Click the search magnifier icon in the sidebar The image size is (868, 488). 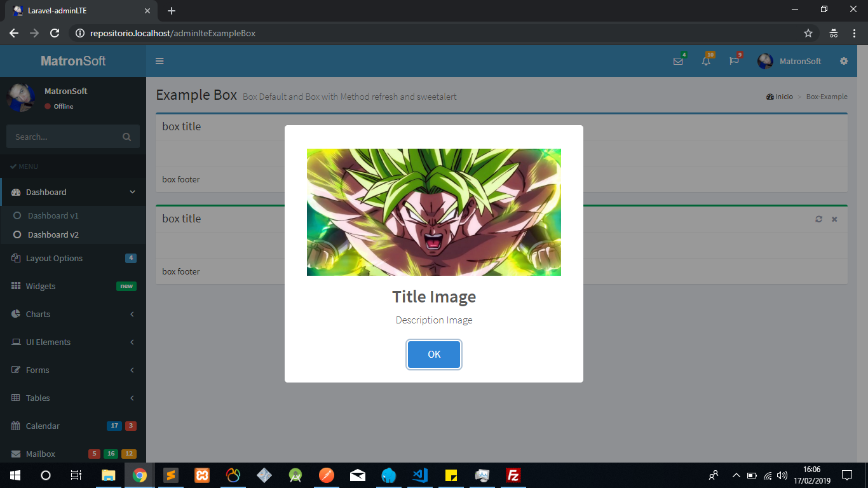[126, 137]
